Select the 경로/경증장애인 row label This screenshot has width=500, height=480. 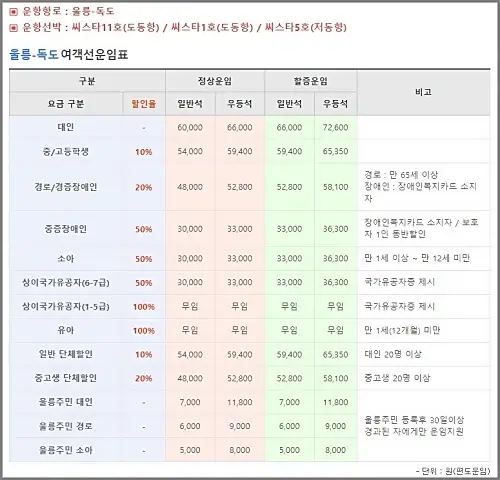[x=66, y=187]
